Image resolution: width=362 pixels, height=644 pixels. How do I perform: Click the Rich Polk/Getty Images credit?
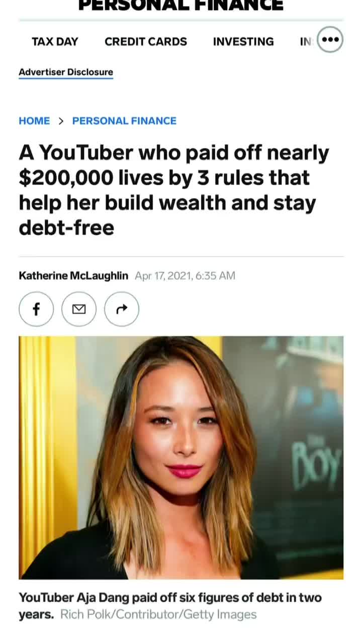(x=158, y=614)
